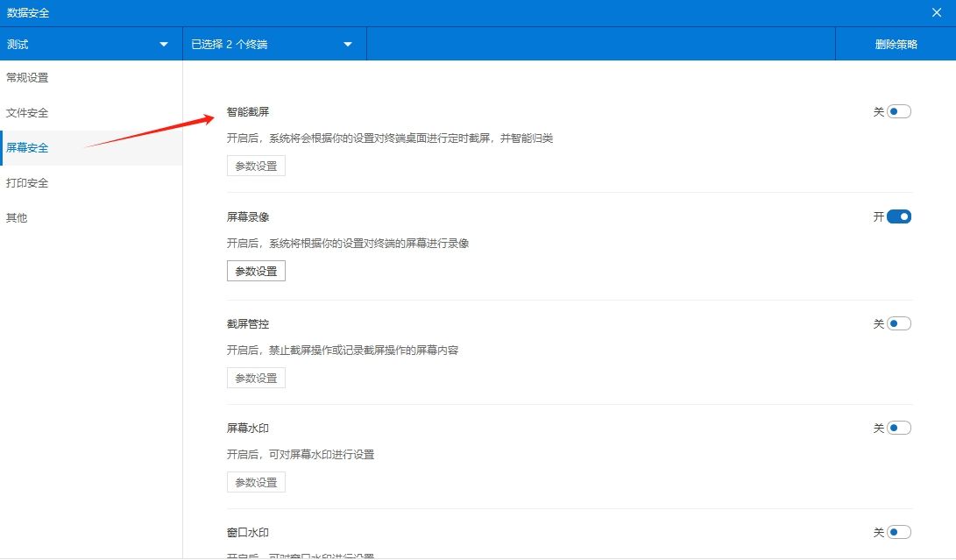Image resolution: width=956 pixels, height=560 pixels.
Task: Click the 智能截屏 heading text
Action: pyautogui.click(x=247, y=111)
